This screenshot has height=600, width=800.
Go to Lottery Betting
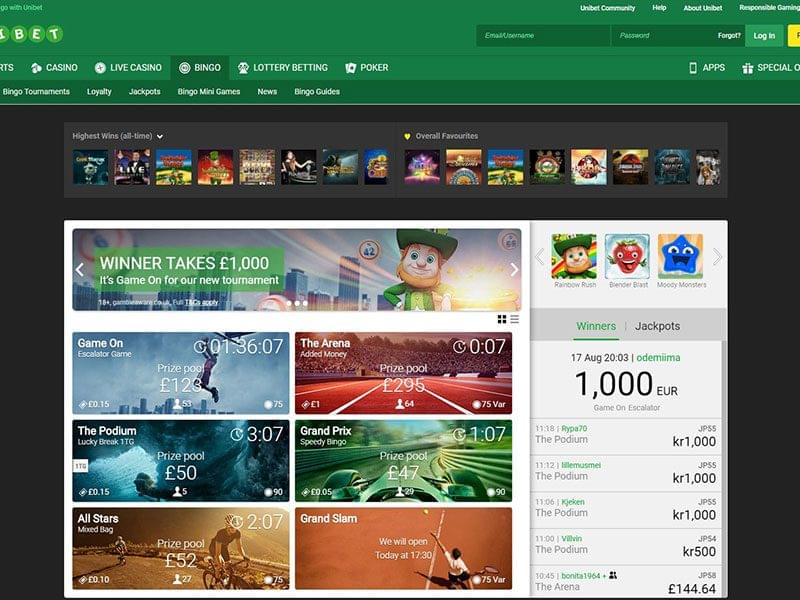tap(283, 68)
